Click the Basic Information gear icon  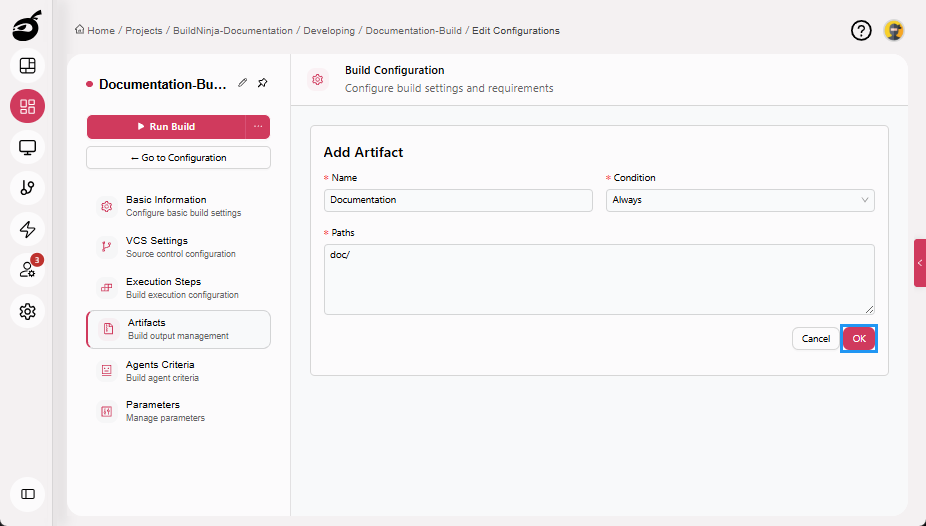pyautogui.click(x=107, y=206)
